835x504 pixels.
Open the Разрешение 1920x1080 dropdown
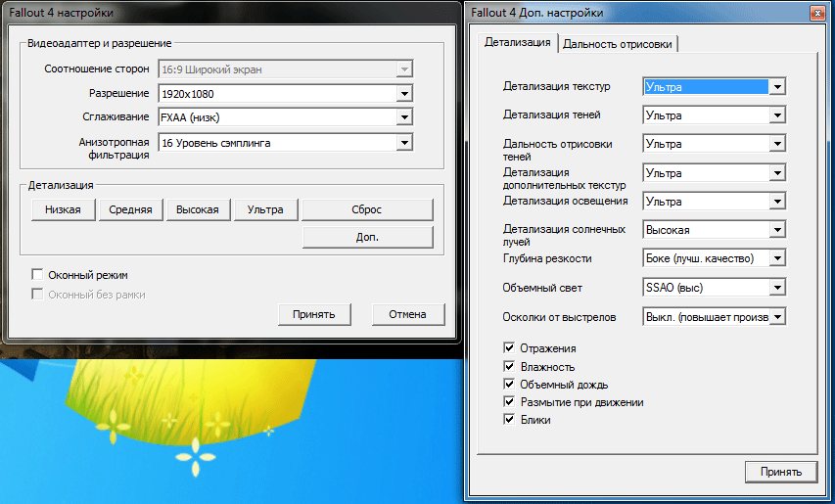(286, 94)
